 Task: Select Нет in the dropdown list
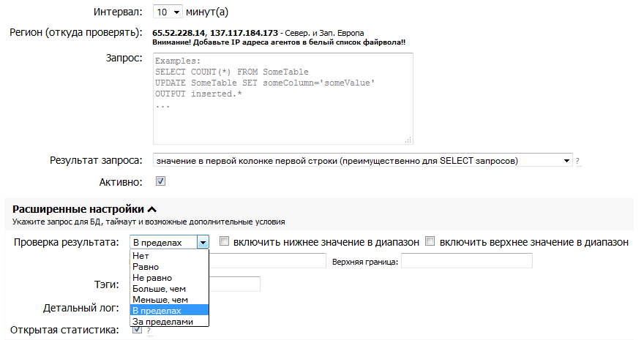pos(169,256)
